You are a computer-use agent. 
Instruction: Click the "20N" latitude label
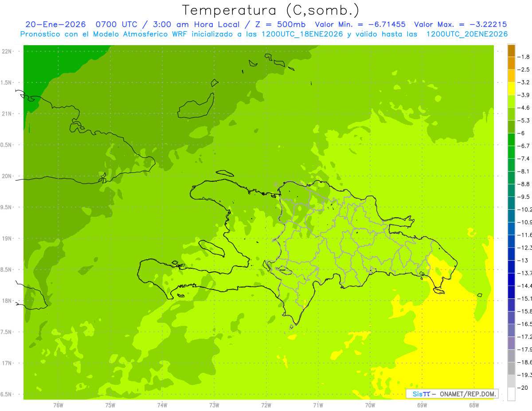pos(7,176)
